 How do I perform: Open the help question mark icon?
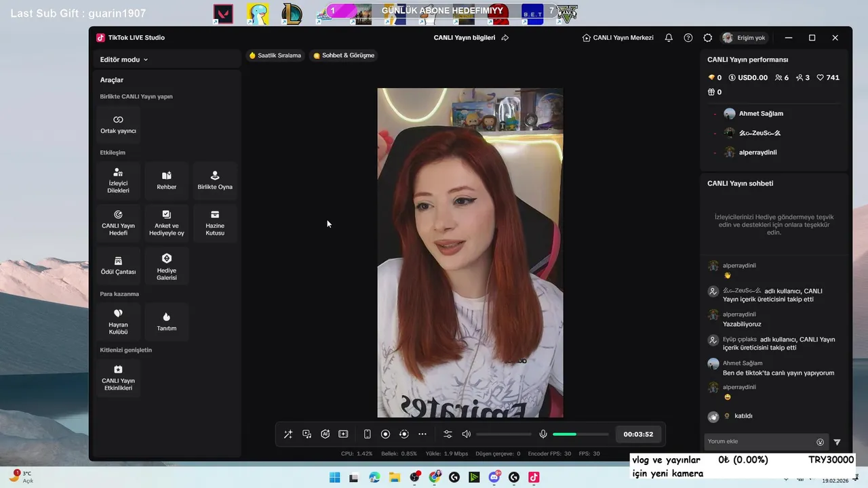tap(688, 38)
